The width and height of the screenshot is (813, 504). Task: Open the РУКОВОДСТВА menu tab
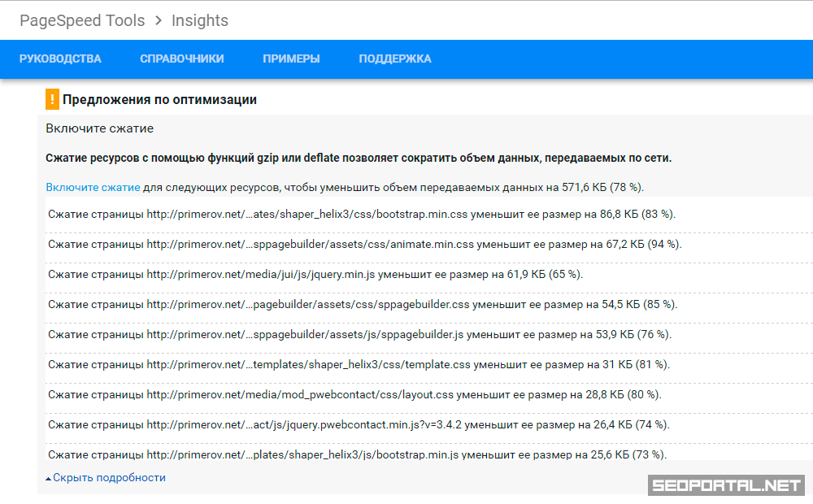[60, 59]
